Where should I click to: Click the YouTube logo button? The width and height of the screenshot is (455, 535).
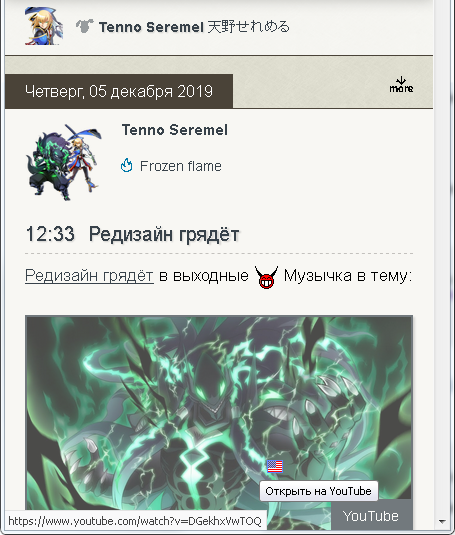[x=371, y=516]
